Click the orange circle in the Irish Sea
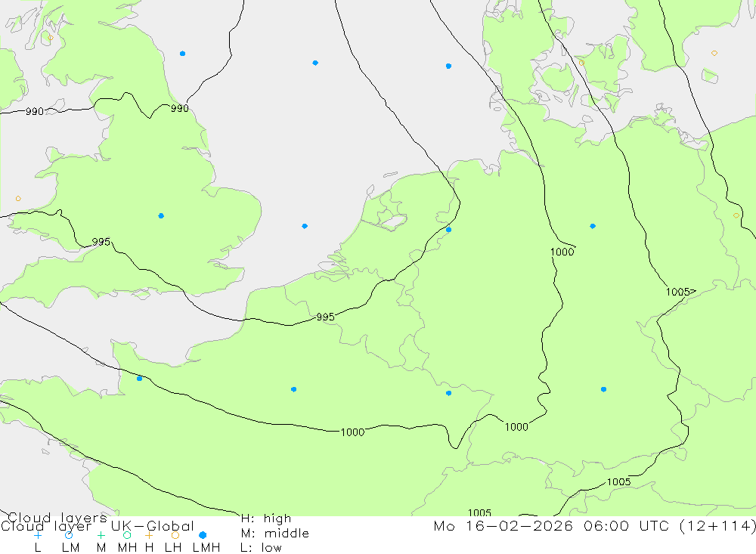 tap(18, 199)
